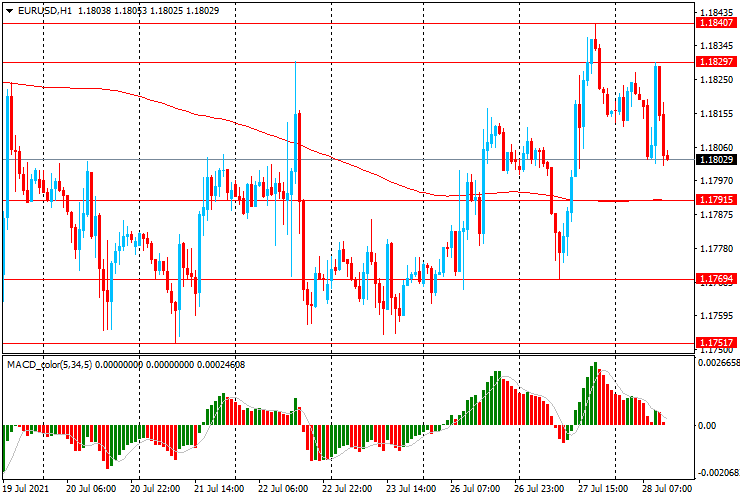Select the MACD_color(5,34,5) indicator label
This screenshot has height=500, width=740.
pyautogui.click(x=50, y=364)
